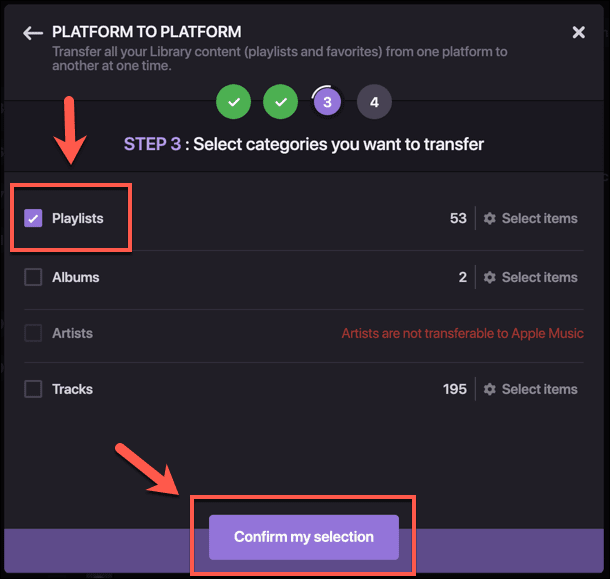Open Select items for Playlists
This screenshot has height=579, width=610.
coord(539,219)
